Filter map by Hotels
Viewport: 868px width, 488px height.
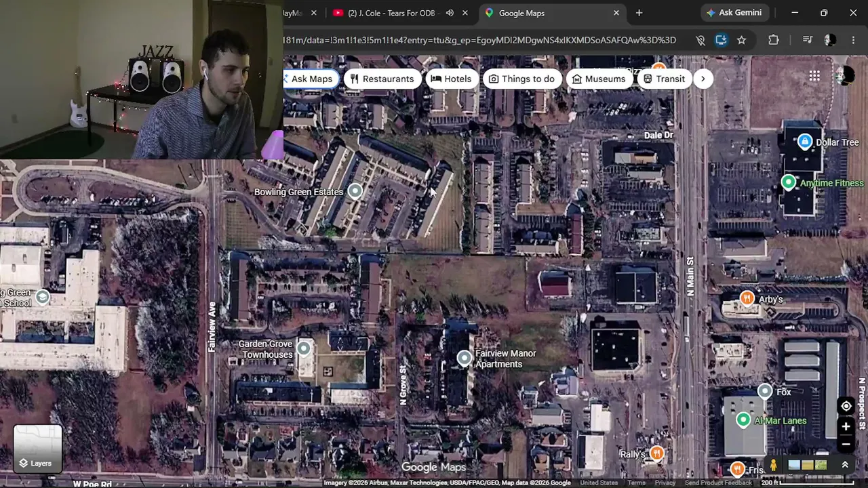(451, 79)
